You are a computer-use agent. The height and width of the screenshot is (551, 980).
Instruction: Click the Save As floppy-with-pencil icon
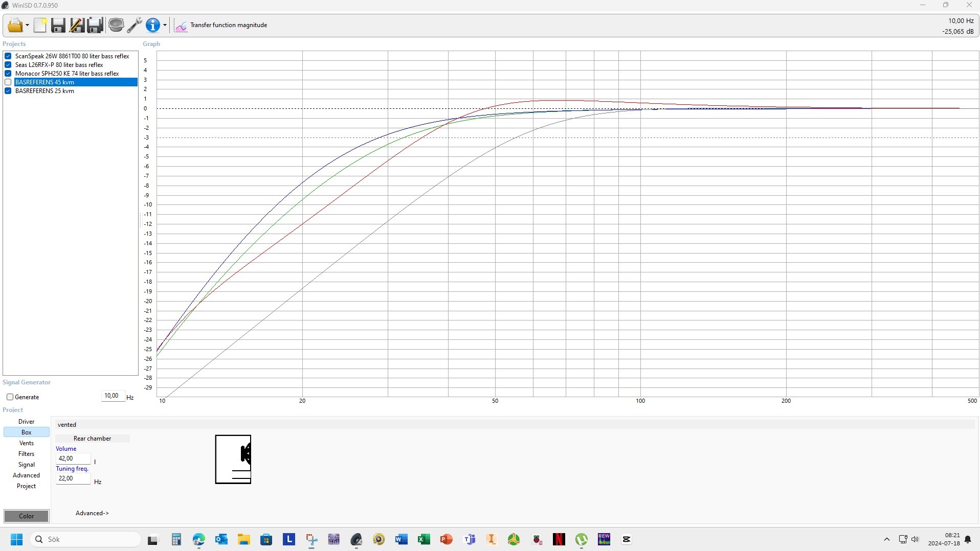pyautogui.click(x=77, y=25)
